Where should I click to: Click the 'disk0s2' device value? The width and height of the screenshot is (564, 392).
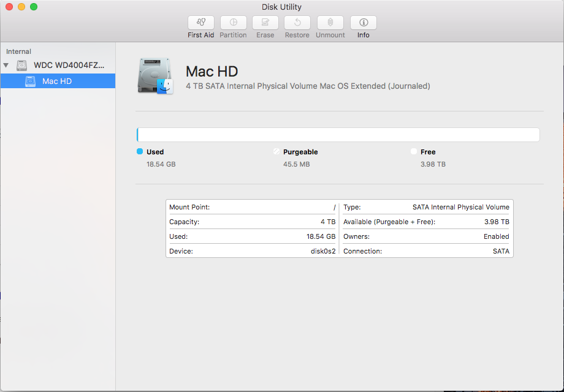(323, 252)
